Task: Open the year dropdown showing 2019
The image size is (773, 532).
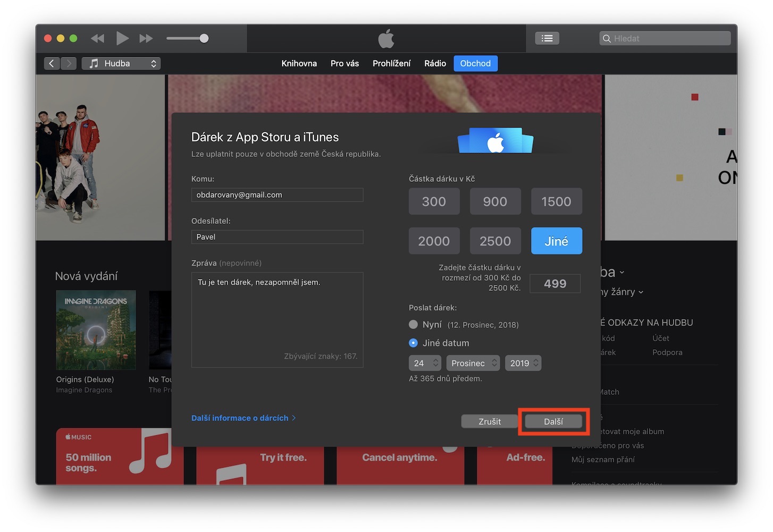Action: coord(523,363)
